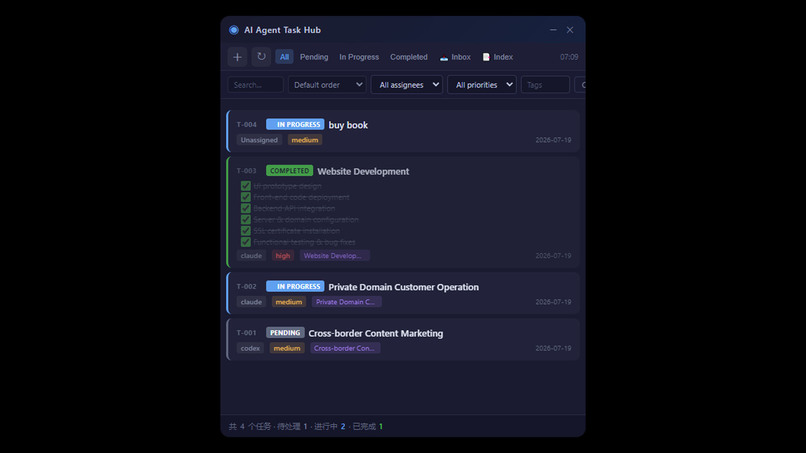
Task: Open the Website Development task title
Action: pos(363,171)
